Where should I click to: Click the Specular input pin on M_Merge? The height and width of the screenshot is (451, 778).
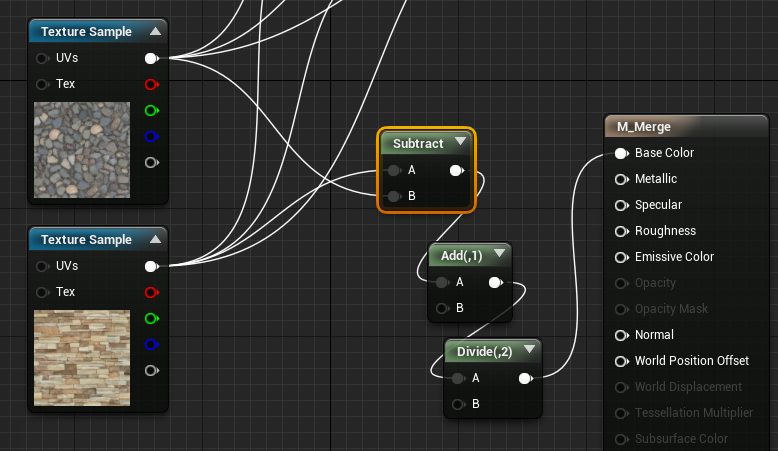(621, 205)
